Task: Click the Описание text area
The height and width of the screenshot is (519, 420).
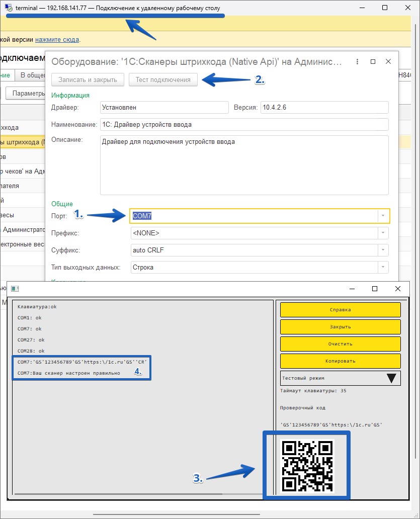Action: (x=244, y=164)
